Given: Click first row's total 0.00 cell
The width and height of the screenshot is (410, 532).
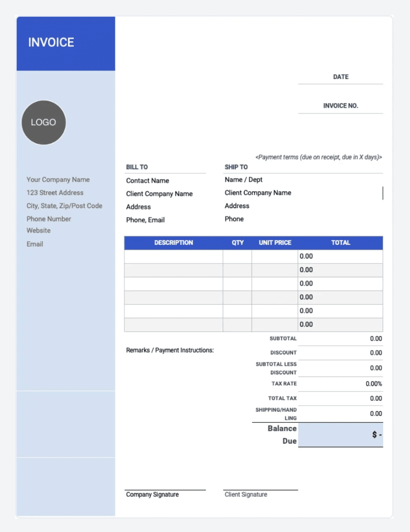Looking at the screenshot, I should 341,257.
